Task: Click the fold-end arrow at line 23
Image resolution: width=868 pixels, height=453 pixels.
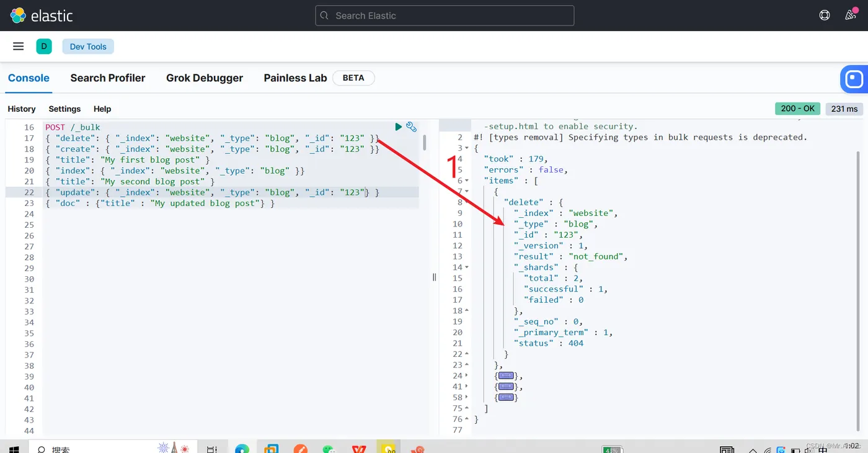Action: click(467, 365)
